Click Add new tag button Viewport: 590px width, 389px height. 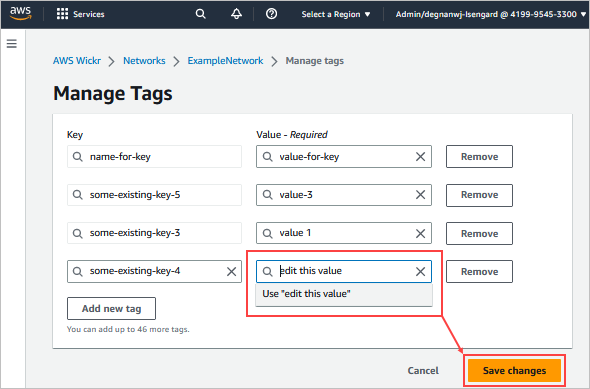coord(111,308)
